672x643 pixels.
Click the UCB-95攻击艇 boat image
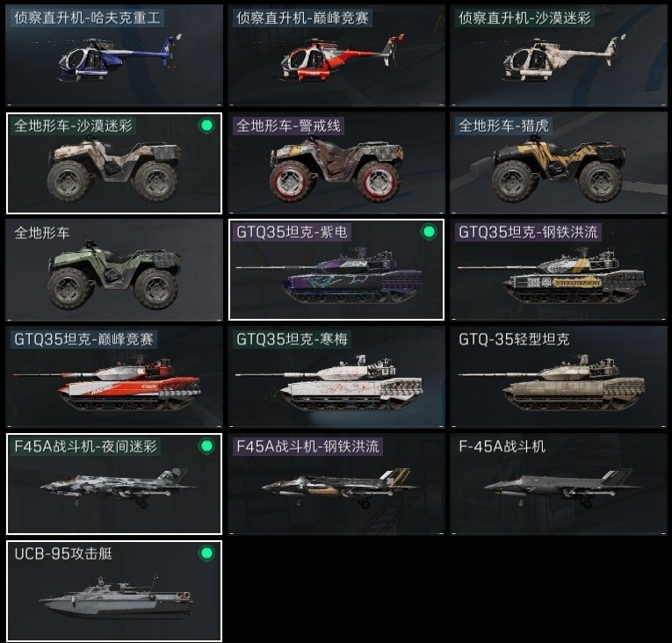117,598
